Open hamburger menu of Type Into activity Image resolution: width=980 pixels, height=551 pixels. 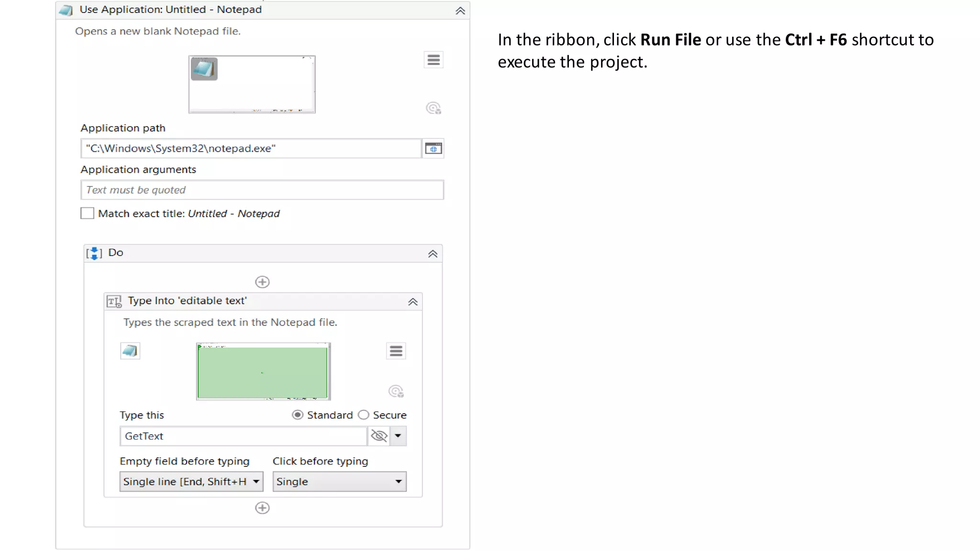[x=396, y=351]
